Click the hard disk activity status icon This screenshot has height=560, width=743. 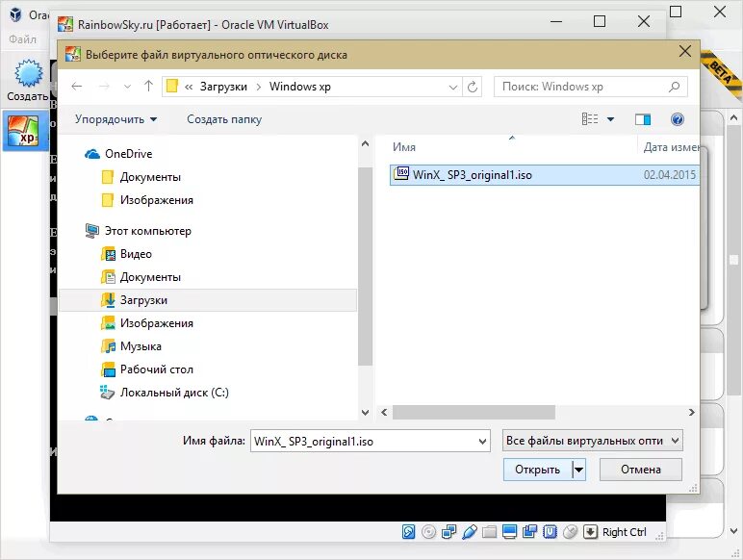pos(408,532)
